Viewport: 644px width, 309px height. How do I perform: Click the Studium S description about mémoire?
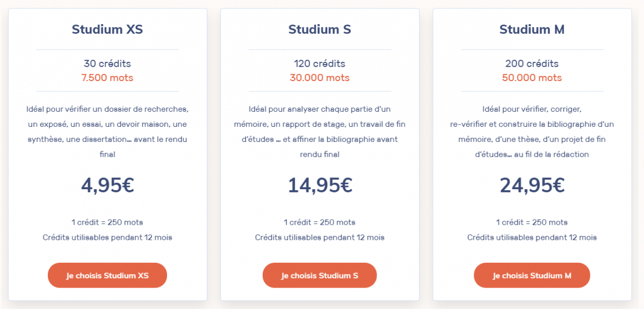pos(320,132)
